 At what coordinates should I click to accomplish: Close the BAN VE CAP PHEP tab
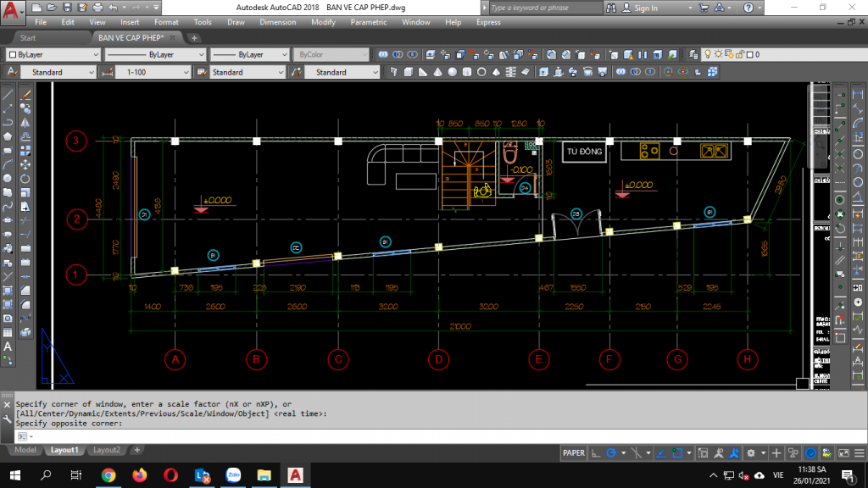pos(172,37)
